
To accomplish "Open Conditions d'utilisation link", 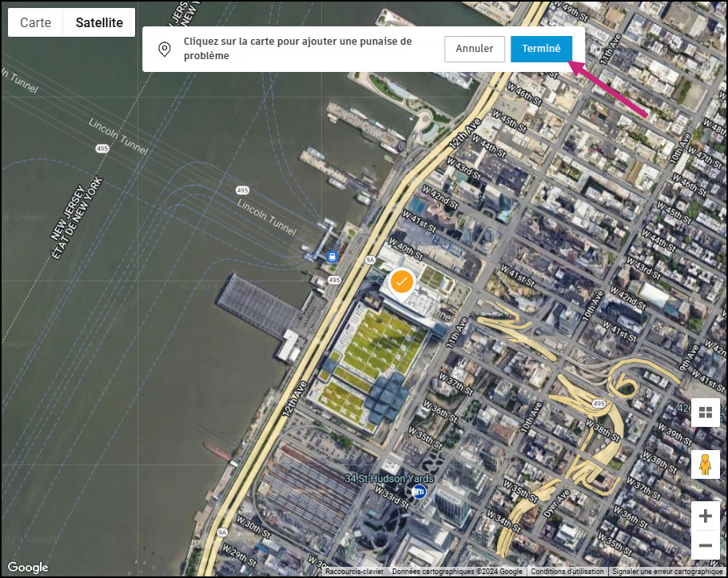I will [567, 572].
